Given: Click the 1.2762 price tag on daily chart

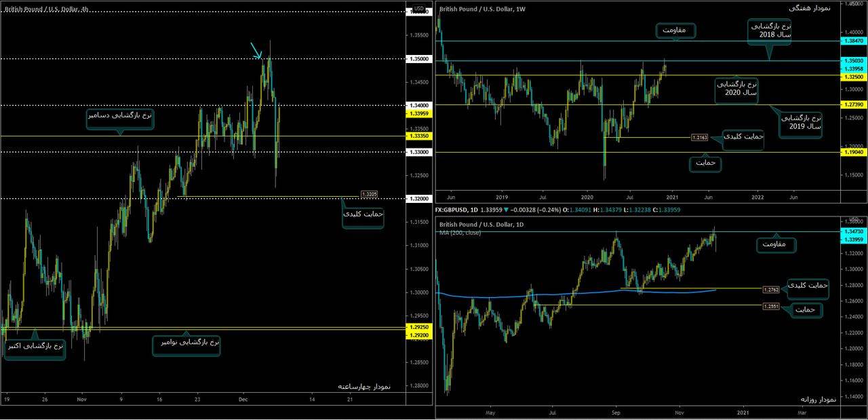Looking at the screenshot, I should 771,290.
